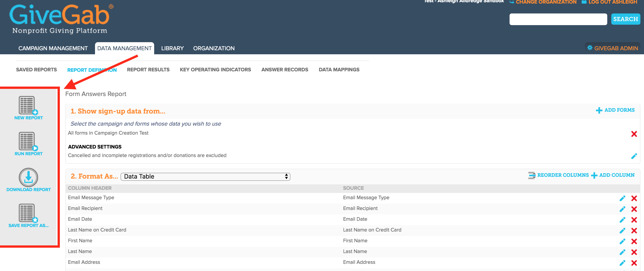Click the New Report label
644x271 pixels.
(x=28, y=118)
